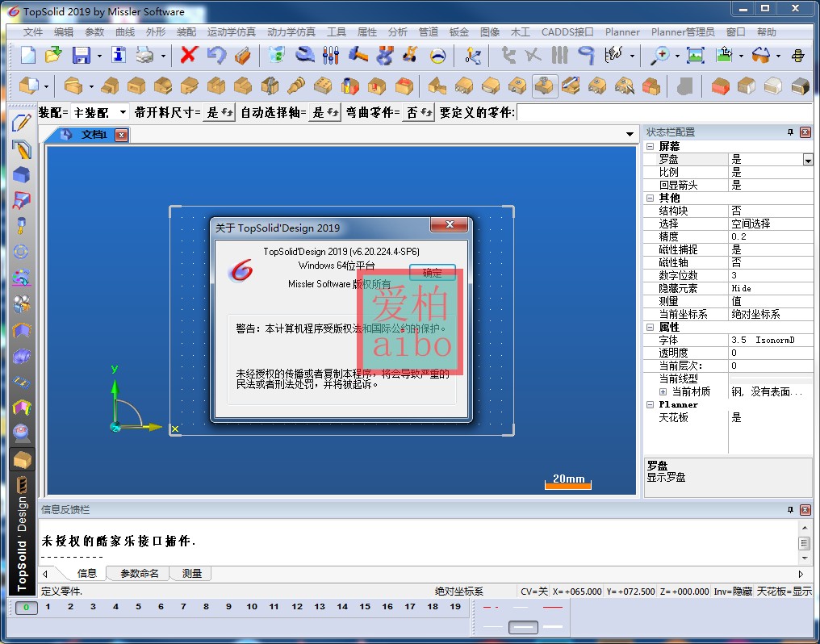The width and height of the screenshot is (820, 644).
Task: Toggle the 自动选择轴 option set to 是
Action: pyautogui.click(x=324, y=112)
